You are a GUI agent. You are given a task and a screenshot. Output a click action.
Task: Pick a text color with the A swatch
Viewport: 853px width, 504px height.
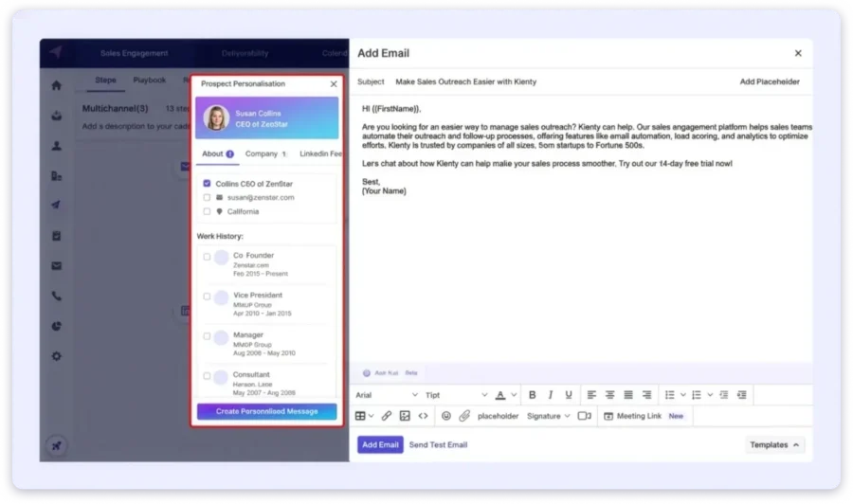499,395
